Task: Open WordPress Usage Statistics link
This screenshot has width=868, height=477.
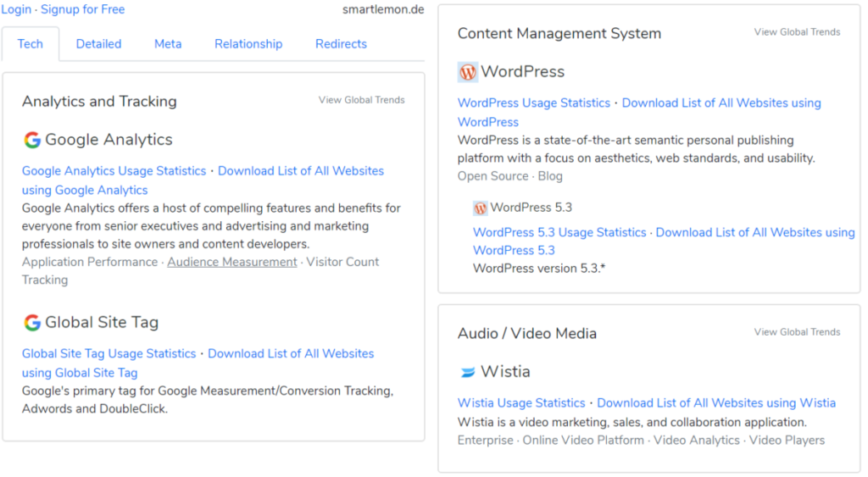Action: coord(534,103)
